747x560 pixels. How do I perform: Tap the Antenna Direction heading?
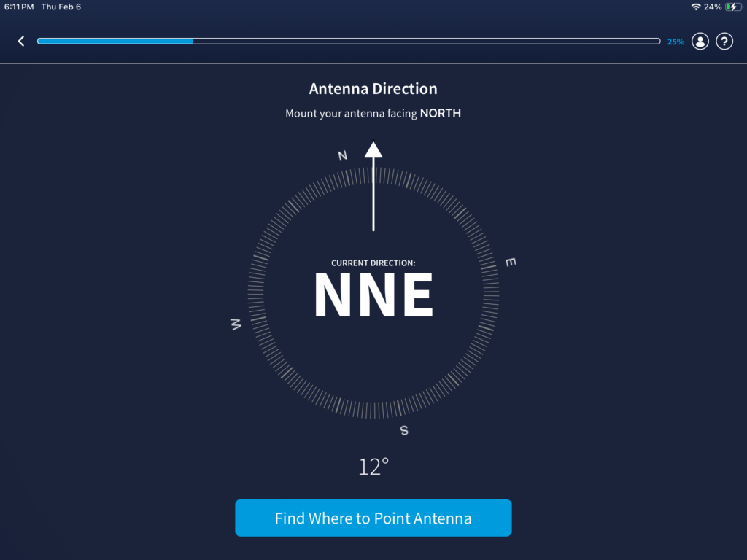coord(373,89)
